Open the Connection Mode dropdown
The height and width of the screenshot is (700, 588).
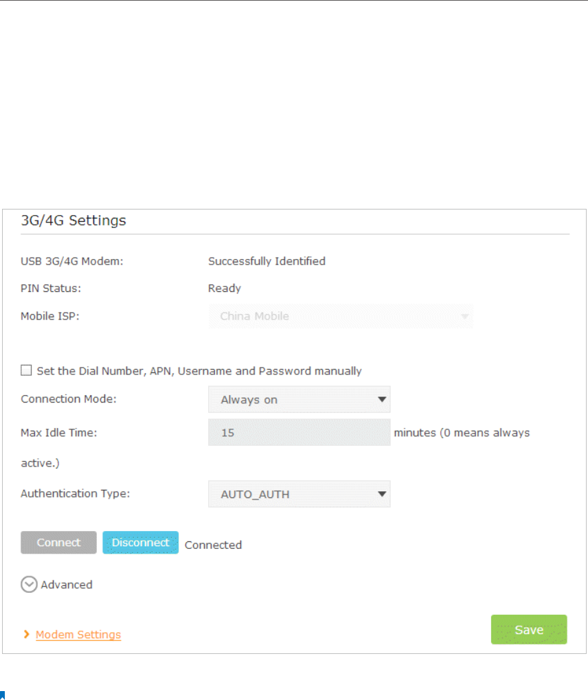click(299, 399)
